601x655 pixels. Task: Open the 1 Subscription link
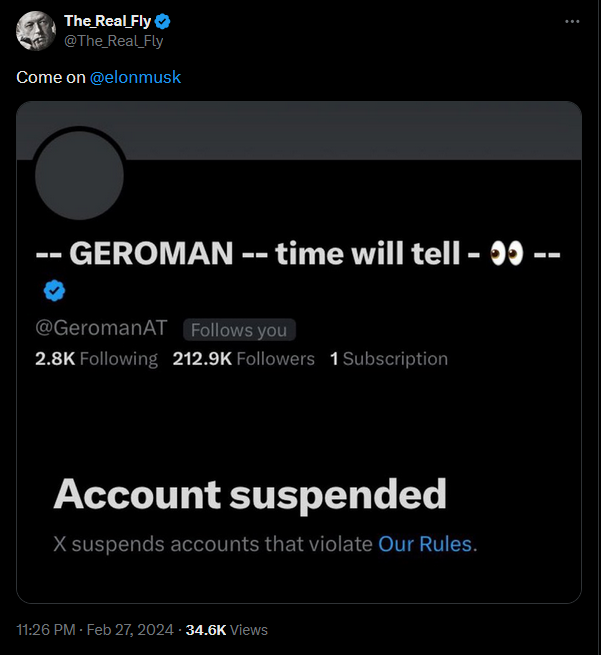[x=389, y=359]
